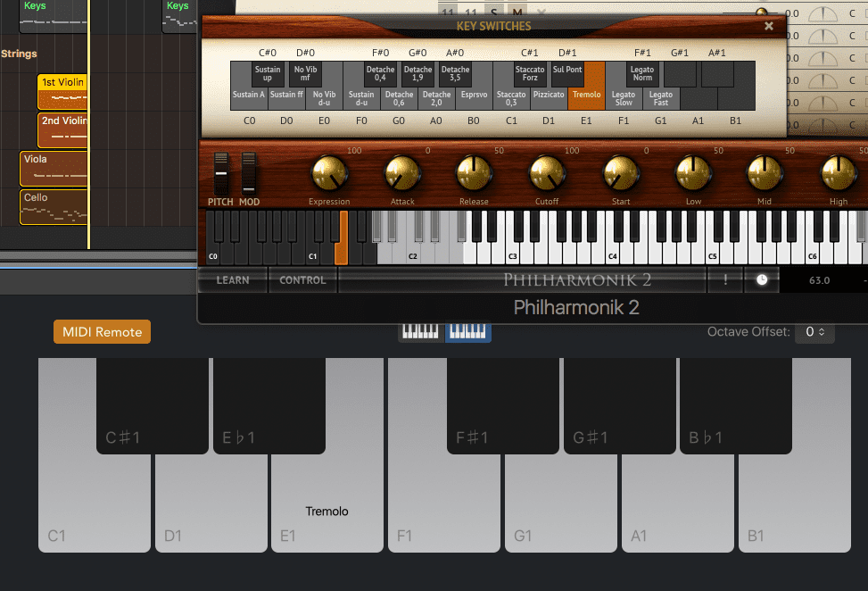868x591 pixels.
Task: Select the blue highlighted keyboard layout icon
Action: [467, 332]
